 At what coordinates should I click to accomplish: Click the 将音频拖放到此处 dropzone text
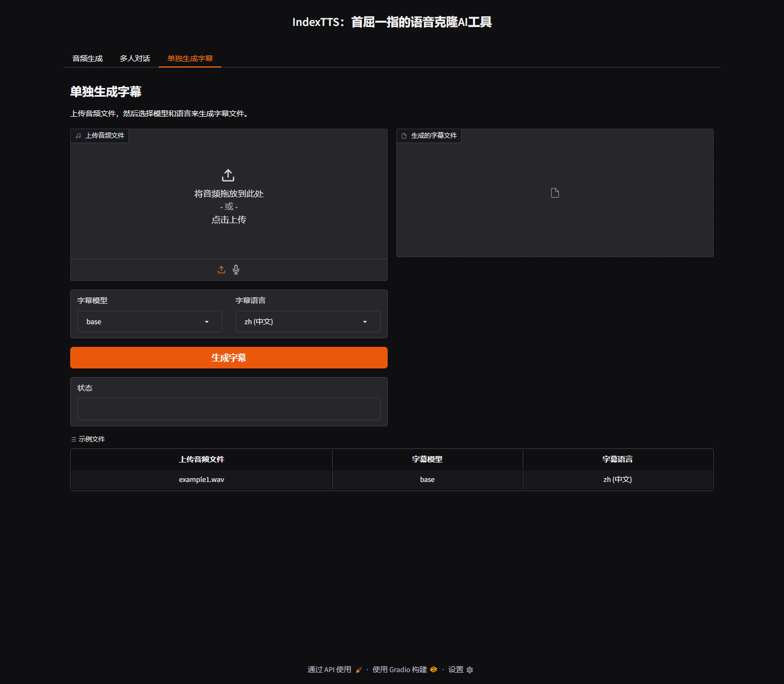point(229,193)
